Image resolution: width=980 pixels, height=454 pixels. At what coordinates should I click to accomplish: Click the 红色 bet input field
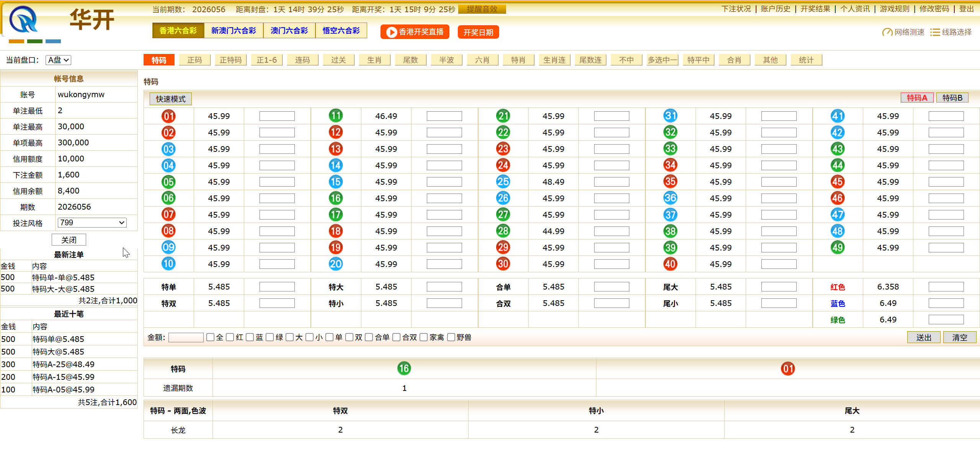tap(946, 287)
